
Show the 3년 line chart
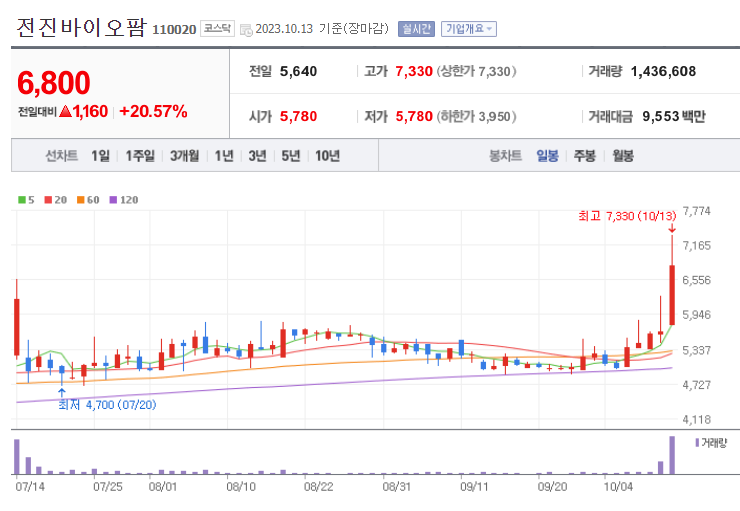click(258, 156)
